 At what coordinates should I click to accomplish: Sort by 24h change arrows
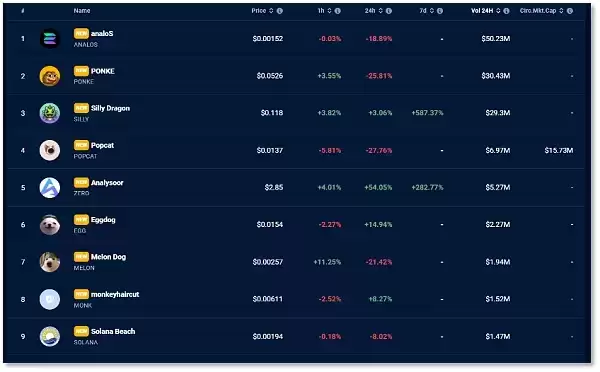coord(380,11)
